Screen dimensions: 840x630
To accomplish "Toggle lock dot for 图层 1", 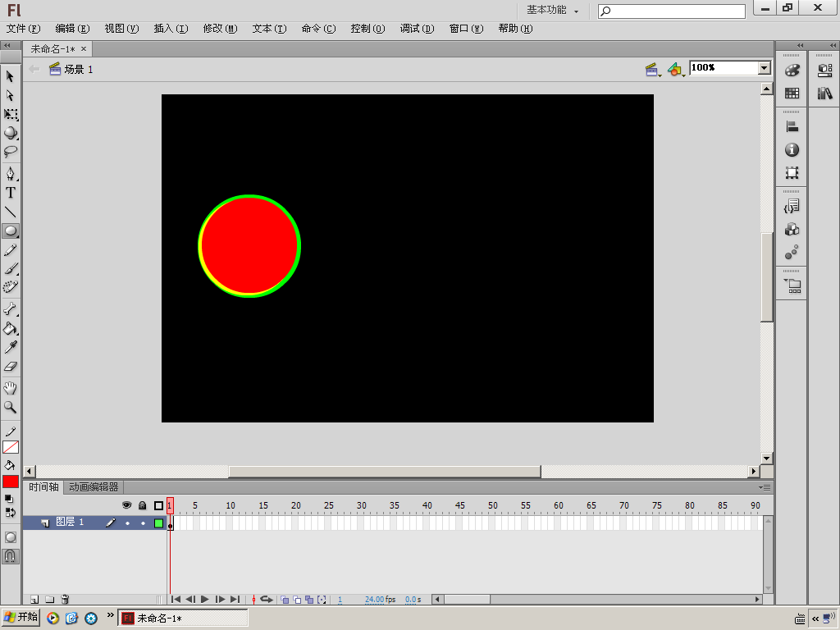I will point(143,523).
